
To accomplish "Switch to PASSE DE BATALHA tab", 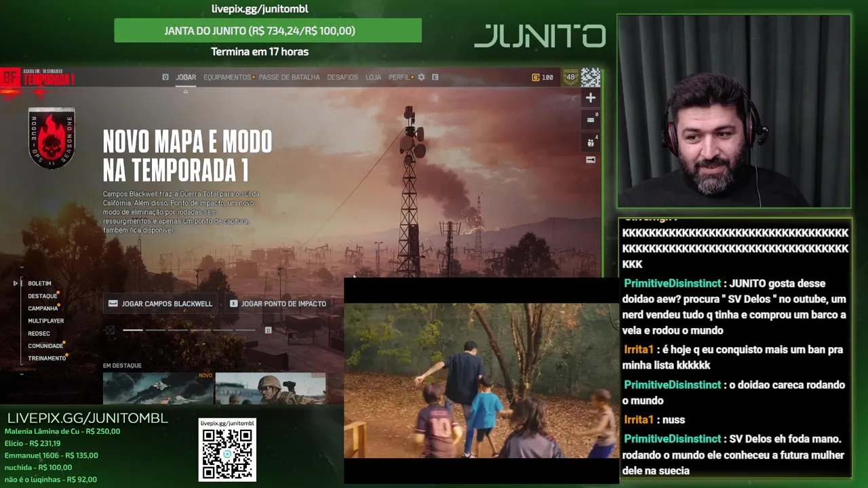I will tap(289, 77).
